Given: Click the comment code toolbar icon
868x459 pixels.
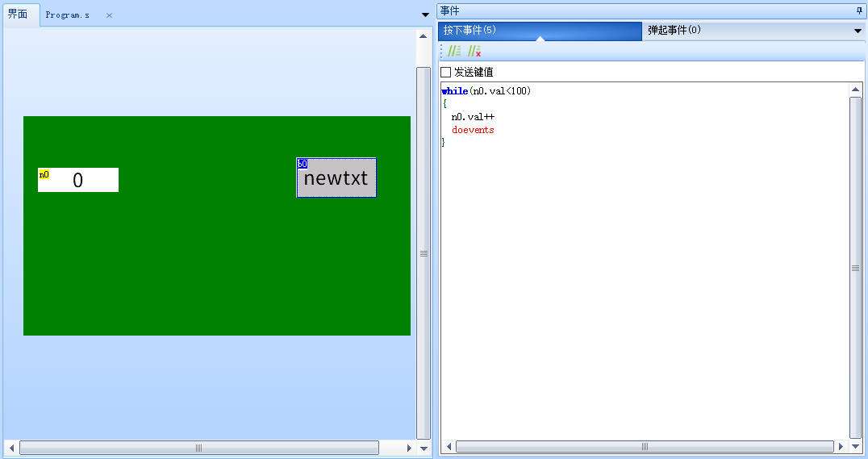Looking at the screenshot, I should click(455, 51).
